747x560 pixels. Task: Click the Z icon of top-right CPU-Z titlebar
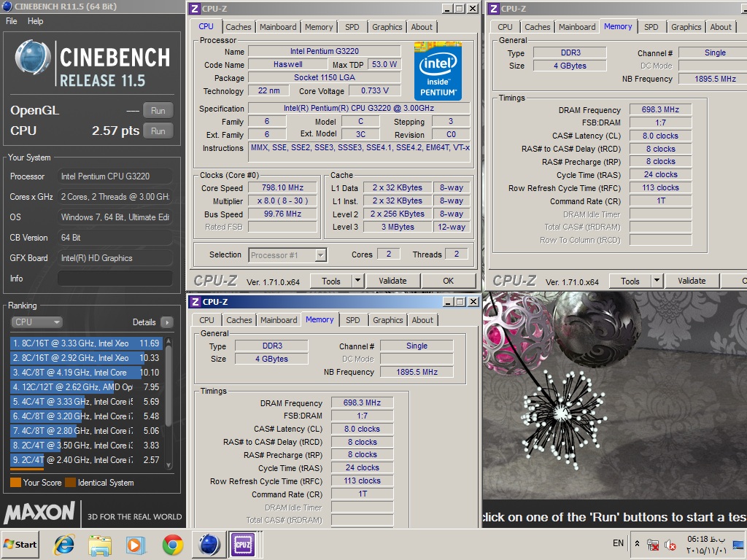494,9
